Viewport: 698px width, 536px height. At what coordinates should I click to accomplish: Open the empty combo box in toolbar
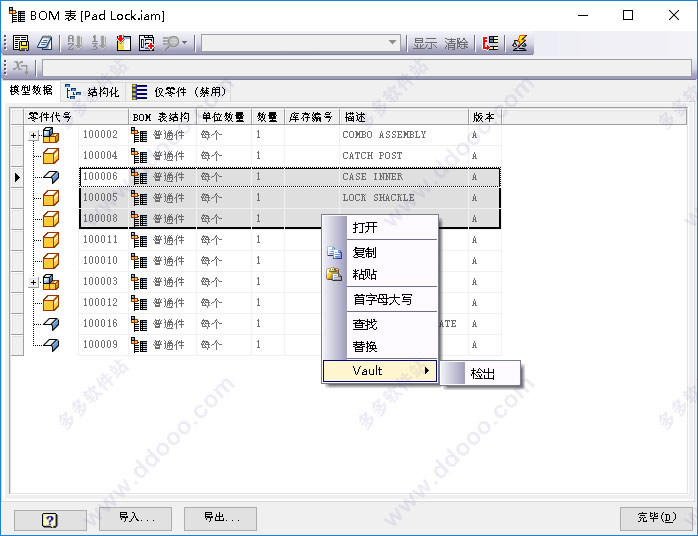(x=300, y=43)
